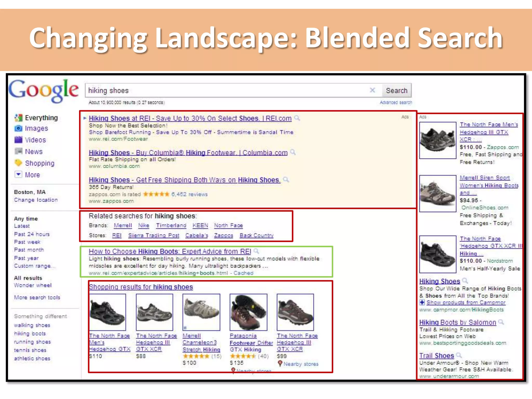Click magnifier beside Campmor Hiking Shoes ad
The image size is (532, 399).
[465, 281]
